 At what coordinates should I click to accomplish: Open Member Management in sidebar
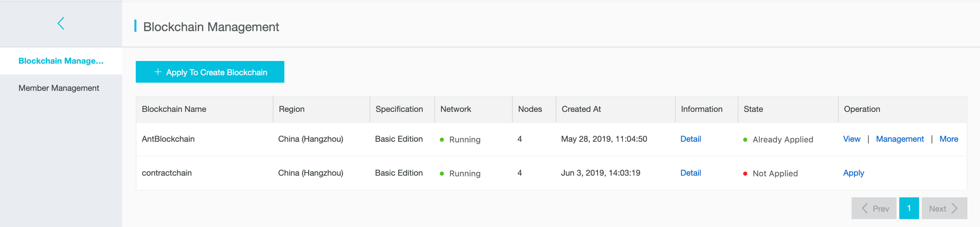[59, 88]
